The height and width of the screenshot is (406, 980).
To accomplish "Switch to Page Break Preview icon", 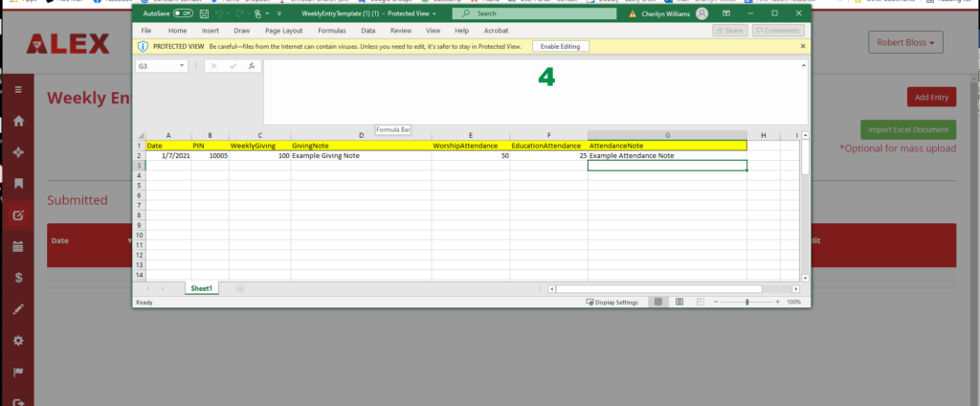I will point(700,303).
